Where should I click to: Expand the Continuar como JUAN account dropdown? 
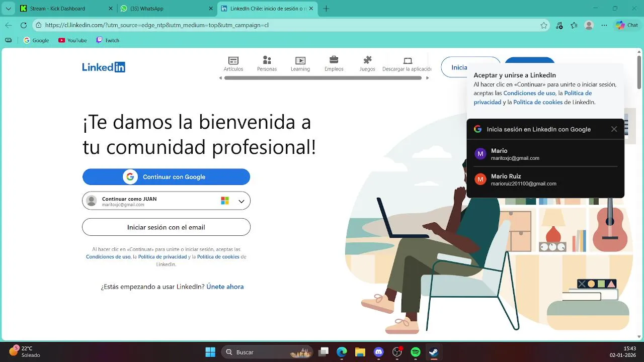point(242,201)
